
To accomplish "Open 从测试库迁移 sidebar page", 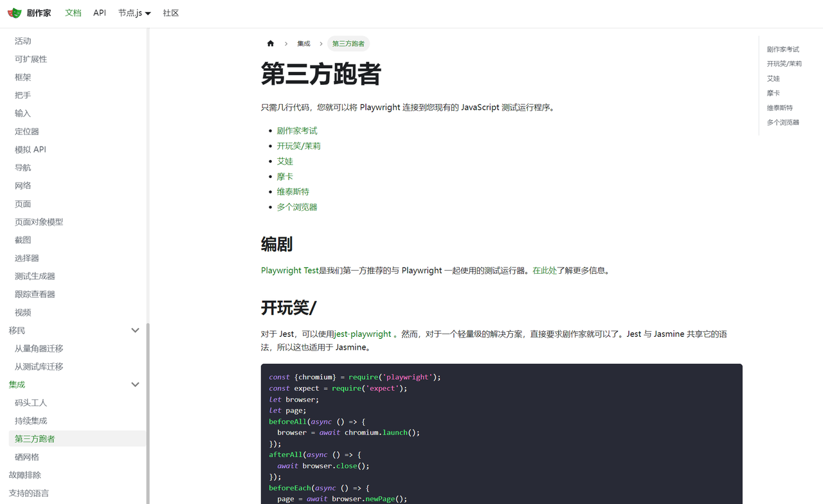I will click(x=39, y=366).
